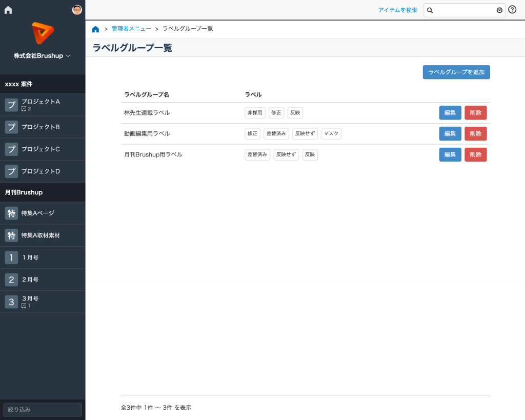The image size is (525, 420).
Task: Click 差替済み tag in 月刊Brushup用ラベル row
Action: point(257,155)
